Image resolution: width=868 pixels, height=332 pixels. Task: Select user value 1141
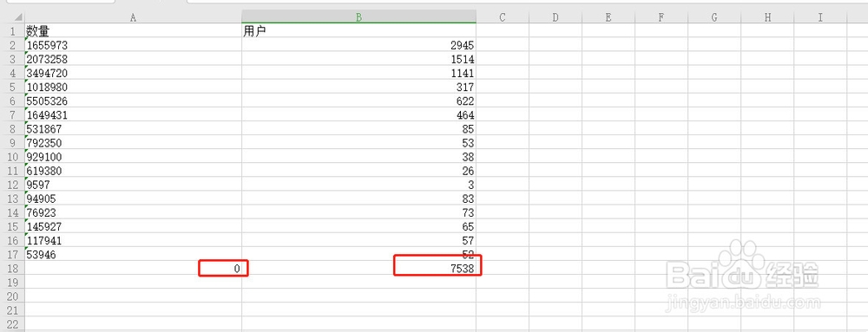pos(358,72)
